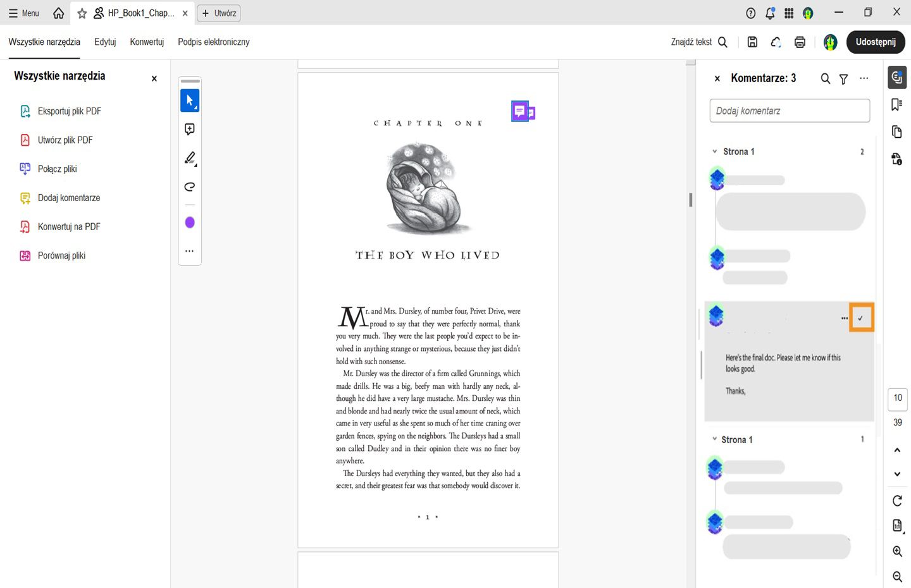The width and height of the screenshot is (911, 588).
Task: Go to the Home screen icon
Action: 59,13
